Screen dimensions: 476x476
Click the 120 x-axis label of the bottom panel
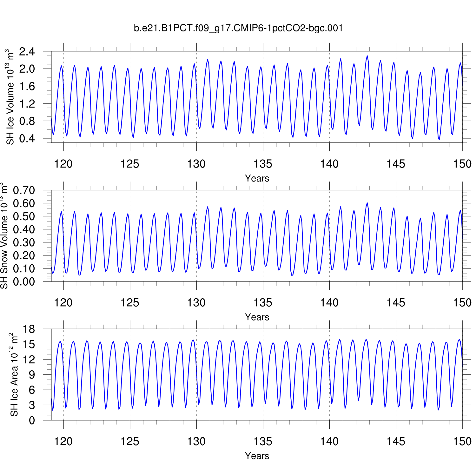click(63, 441)
